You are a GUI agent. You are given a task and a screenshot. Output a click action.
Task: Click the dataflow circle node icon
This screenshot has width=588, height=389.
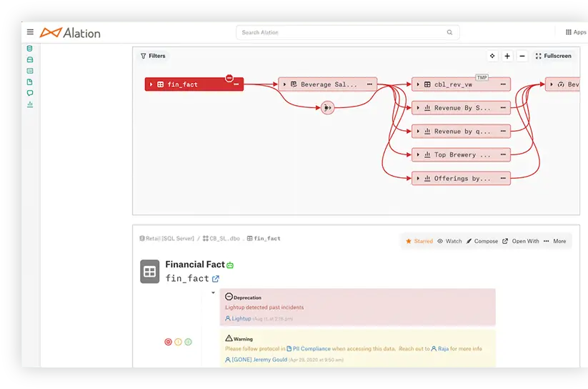[327, 108]
